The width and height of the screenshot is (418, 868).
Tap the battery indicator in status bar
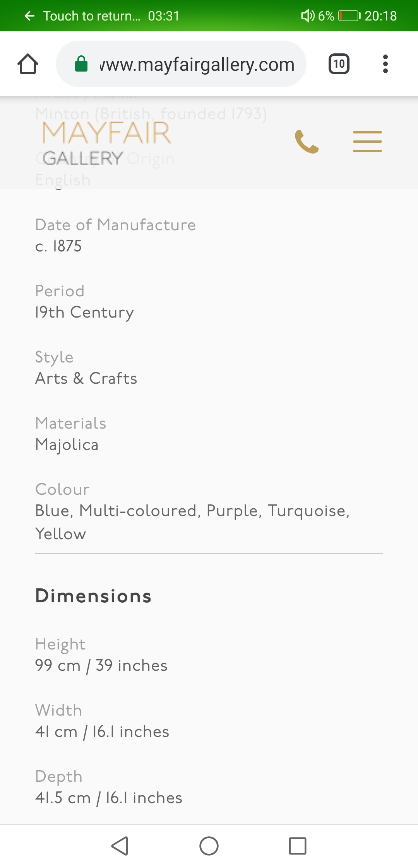click(x=349, y=16)
